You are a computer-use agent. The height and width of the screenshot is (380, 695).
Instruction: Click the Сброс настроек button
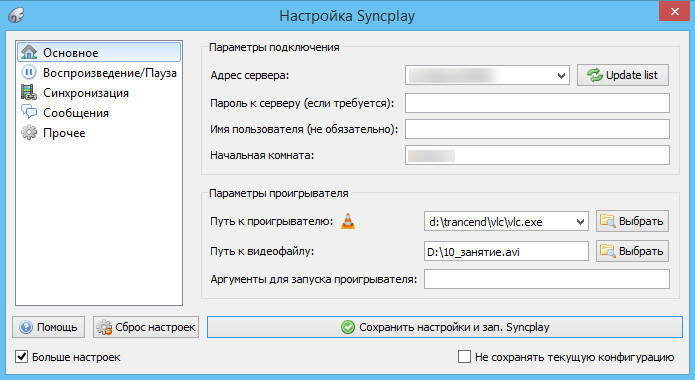[146, 327]
